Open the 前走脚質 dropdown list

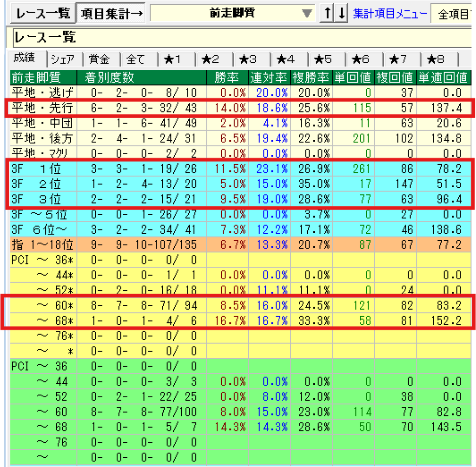tap(306, 13)
